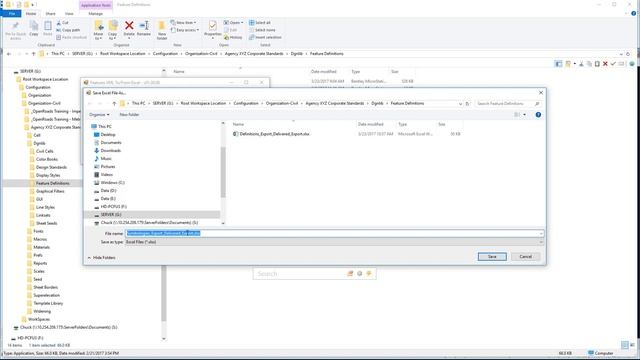Click Copy path in the ribbon
Viewport: 640px width, 360px height.
click(68, 30)
